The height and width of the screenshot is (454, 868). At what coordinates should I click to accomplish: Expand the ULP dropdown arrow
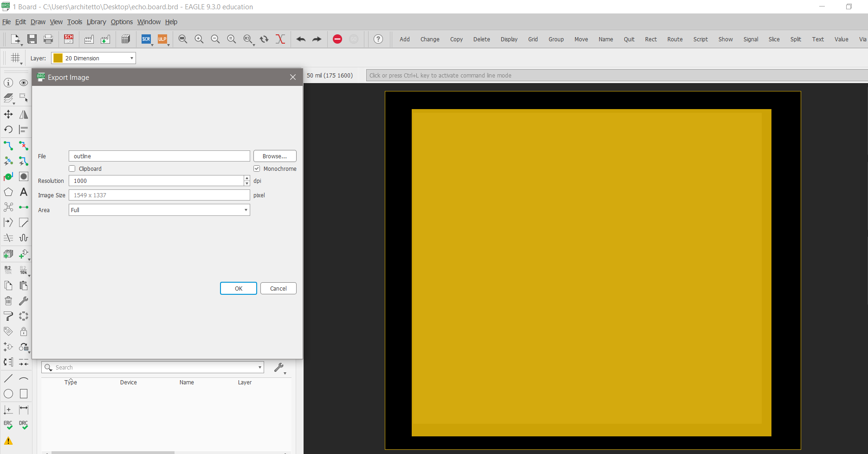tap(168, 45)
